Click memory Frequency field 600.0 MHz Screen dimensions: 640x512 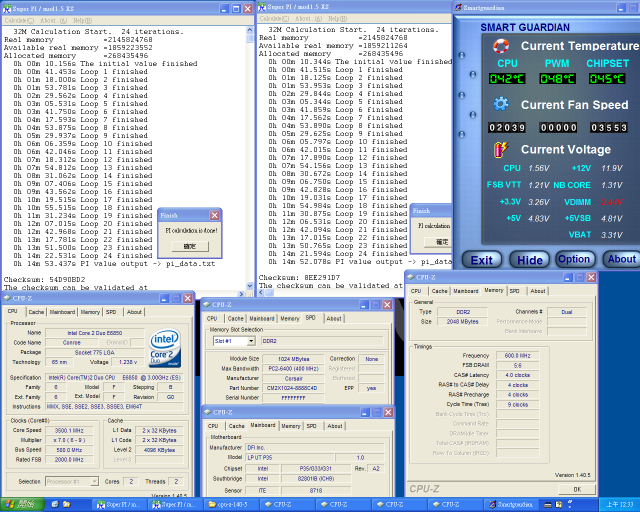(x=517, y=356)
